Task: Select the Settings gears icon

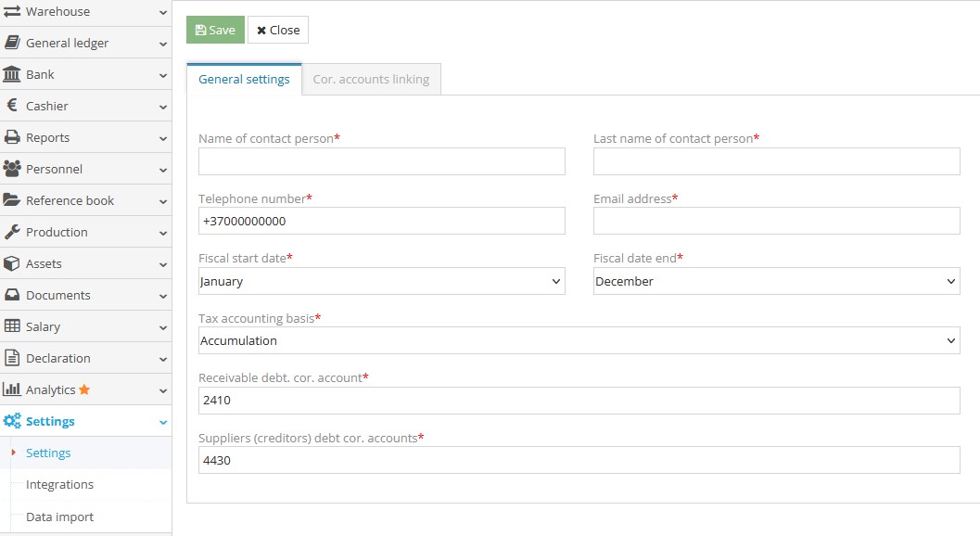Action: click(12, 421)
